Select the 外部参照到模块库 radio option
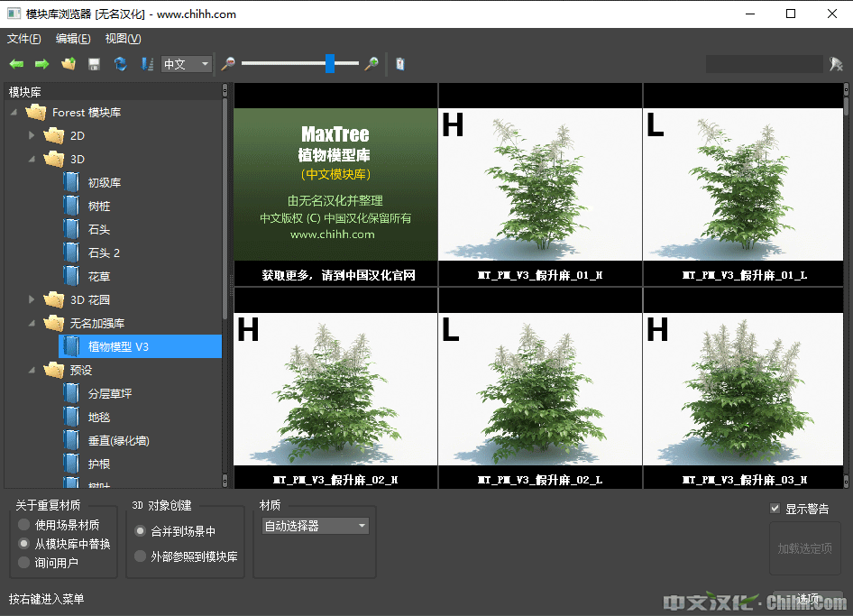 click(140, 556)
